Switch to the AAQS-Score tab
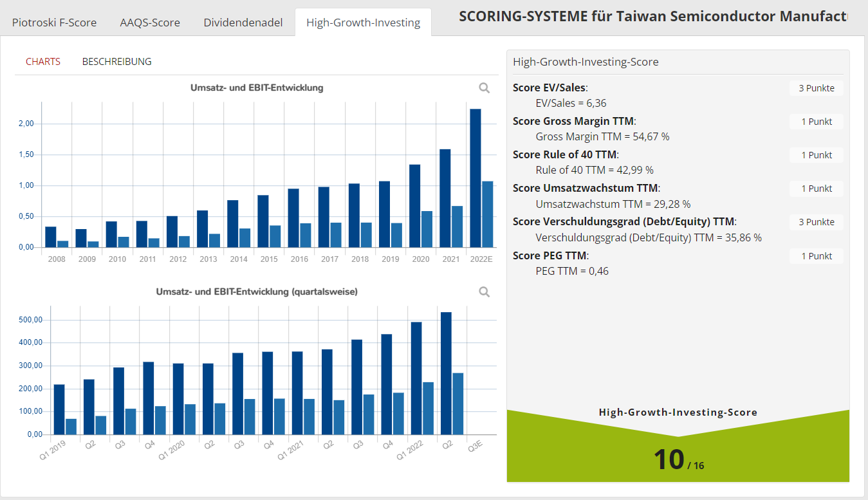 pyautogui.click(x=150, y=23)
